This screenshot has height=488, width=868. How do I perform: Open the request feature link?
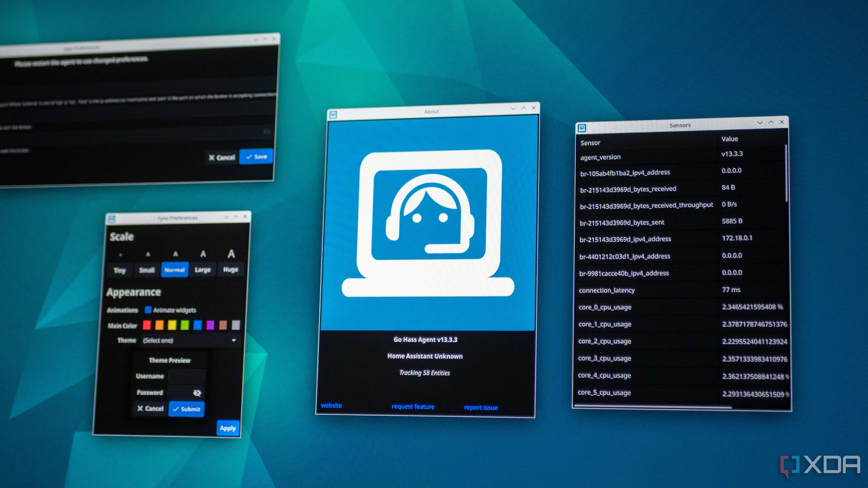click(x=413, y=407)
